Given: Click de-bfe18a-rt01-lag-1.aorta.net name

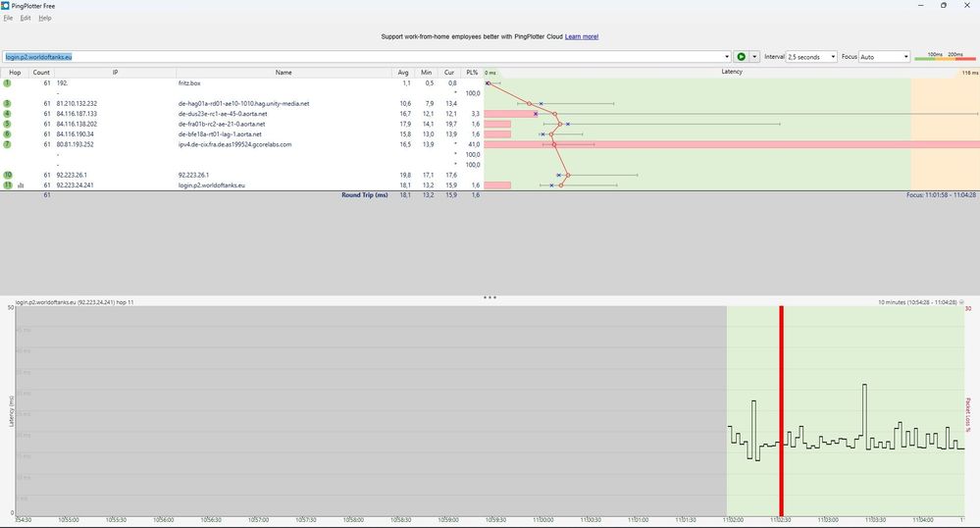Looking at the screenshot, I should [x=220, y=133].
